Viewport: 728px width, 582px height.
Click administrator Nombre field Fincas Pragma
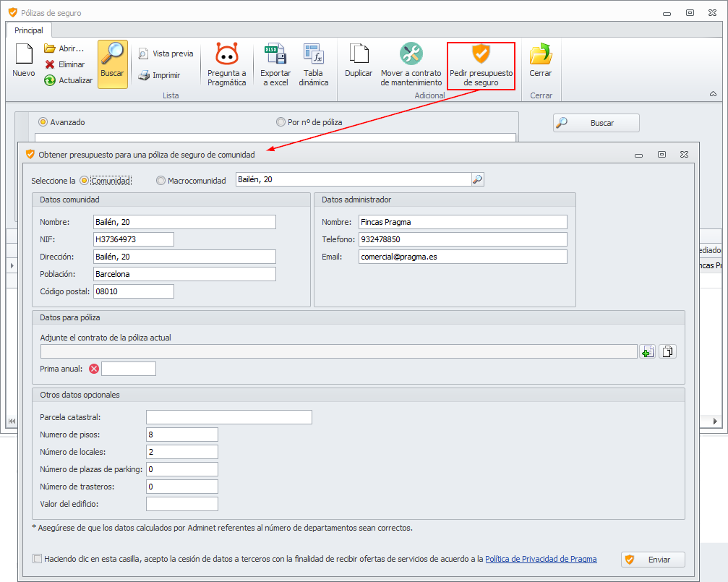click(463, 222)
